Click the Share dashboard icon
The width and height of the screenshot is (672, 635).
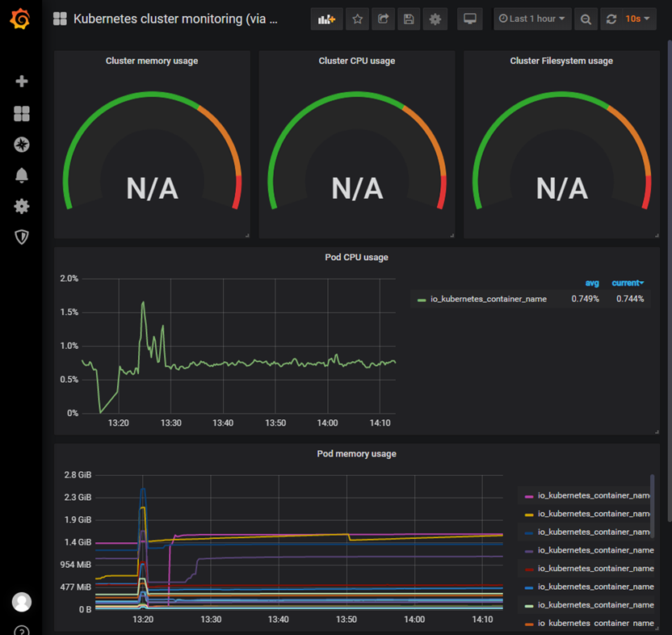(x=383, y=19)
